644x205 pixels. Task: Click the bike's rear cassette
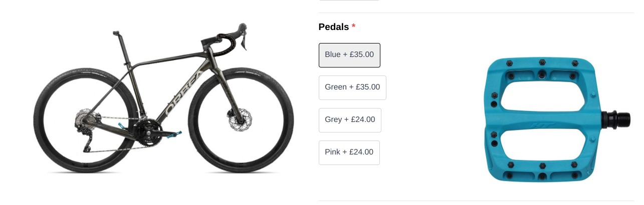pyautogui.click(x=83, y=120)
